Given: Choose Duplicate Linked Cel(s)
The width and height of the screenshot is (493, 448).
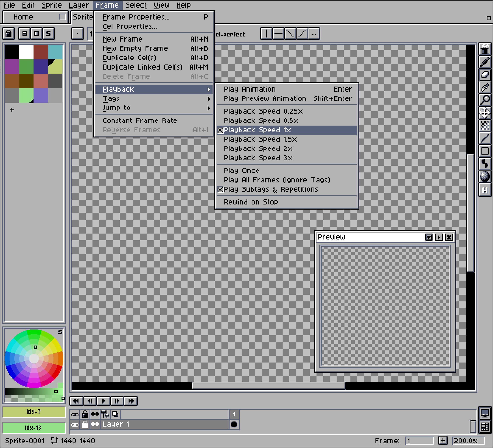Looking at the screenshot, I should (x=154, y=67).
